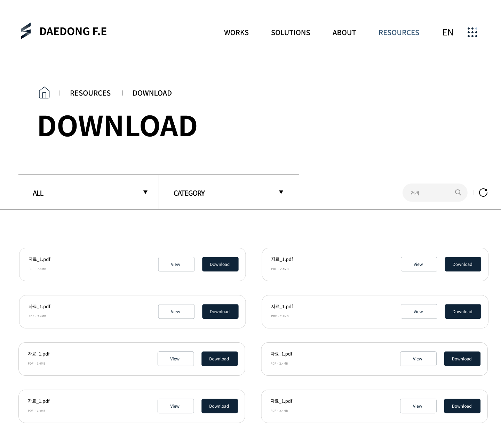
Task: Download the first file in left column
Action: pyautogui.click(x=220, y=264)
